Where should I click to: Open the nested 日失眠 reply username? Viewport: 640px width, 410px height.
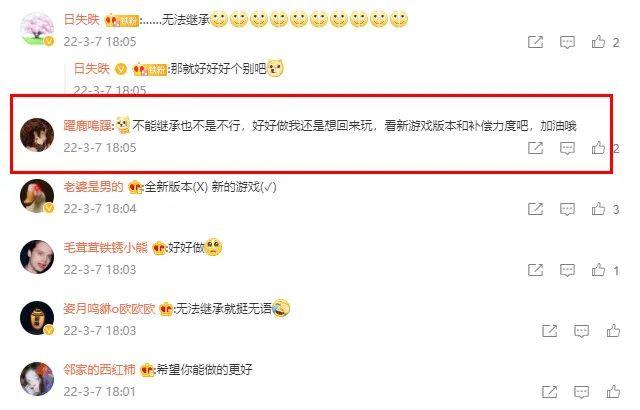92,68
